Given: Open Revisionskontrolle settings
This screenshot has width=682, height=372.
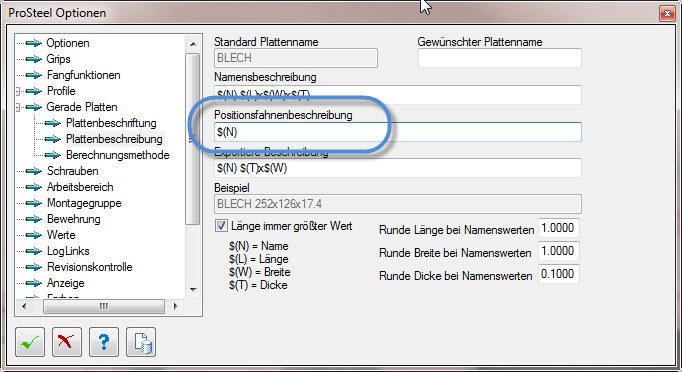Looking at the screenshot, I should pyautogui.click(x=90, y=267).
